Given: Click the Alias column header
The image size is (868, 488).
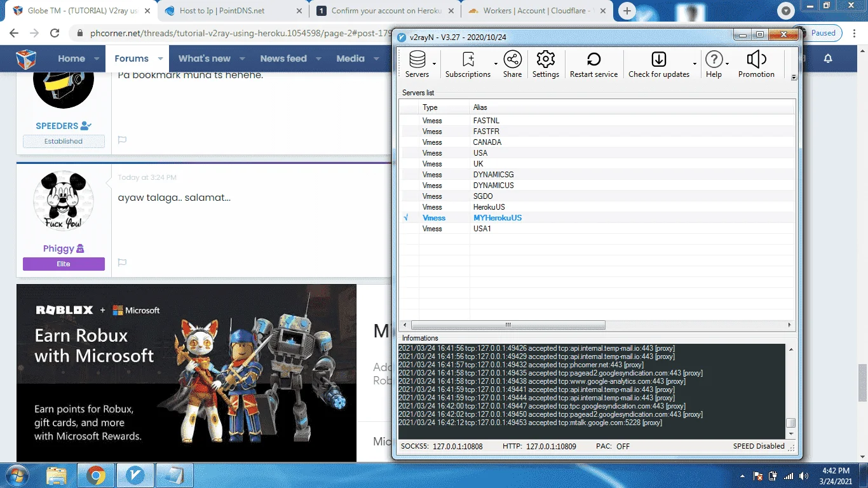Looking at the screenshot, I should (x=632, y=107).
